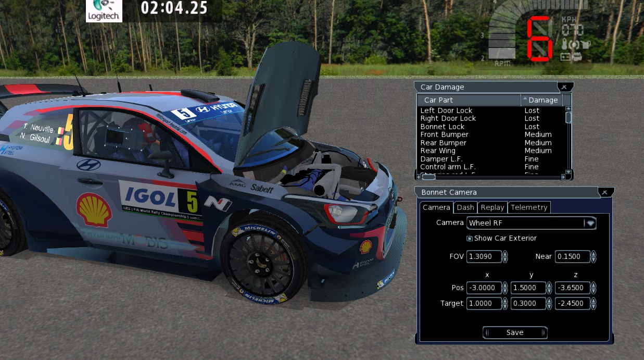The image size is (644, 360).
Task: Select the Rear Wing row
Action: tap(490, 151)
